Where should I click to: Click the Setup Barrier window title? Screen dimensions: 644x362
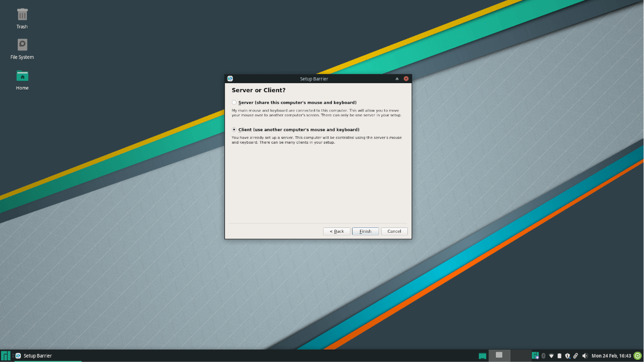point(314,79)
